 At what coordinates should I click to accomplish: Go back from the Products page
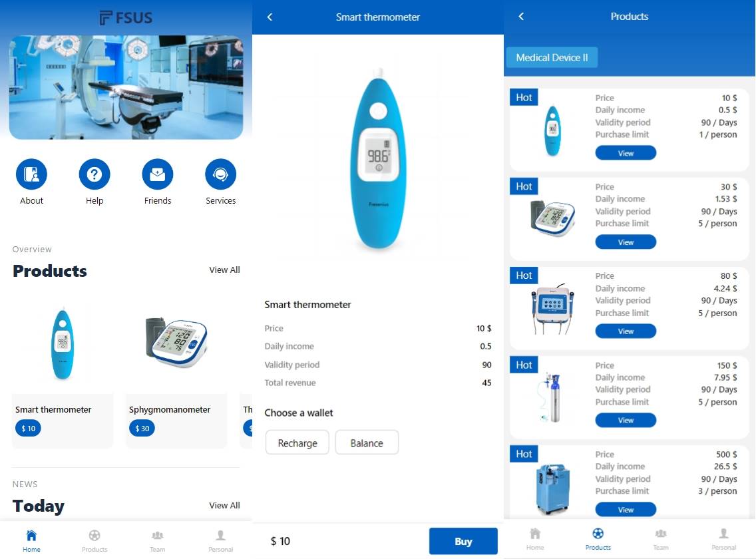pos(521,17)
